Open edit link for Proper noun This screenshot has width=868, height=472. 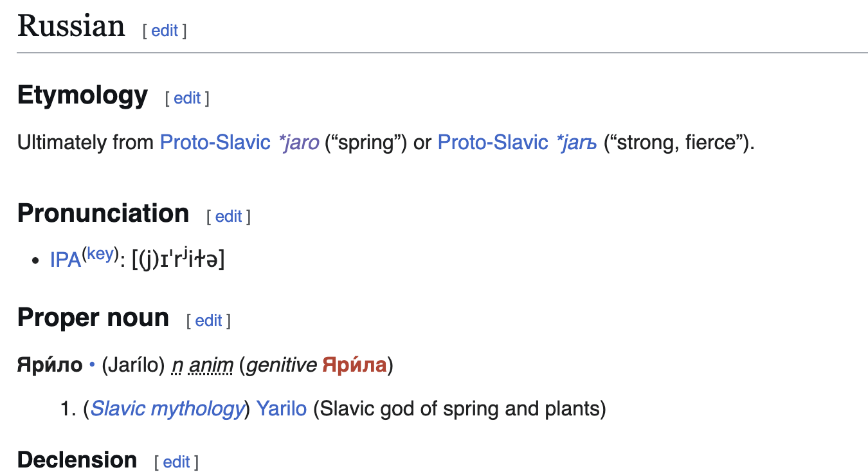(x=208, y=320)
